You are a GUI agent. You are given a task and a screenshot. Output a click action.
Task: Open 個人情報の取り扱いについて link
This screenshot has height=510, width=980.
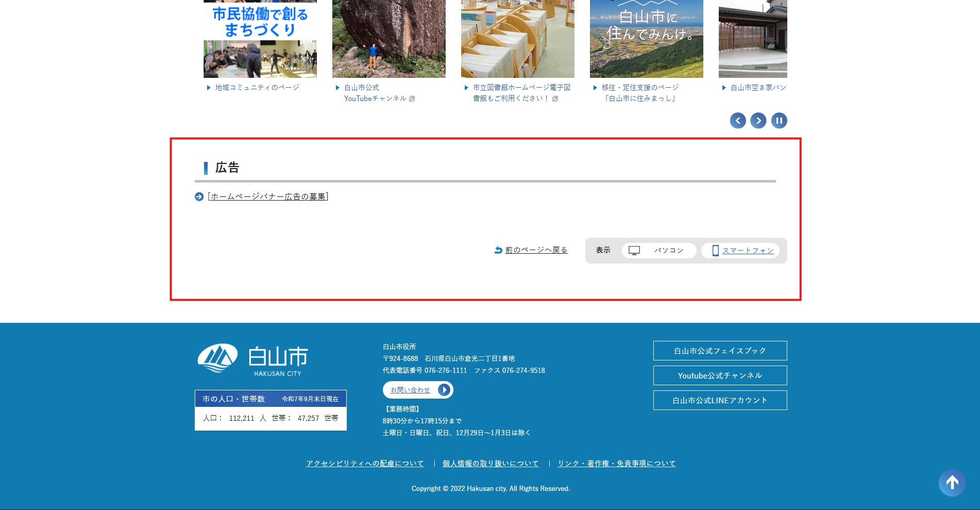[490, 464]
